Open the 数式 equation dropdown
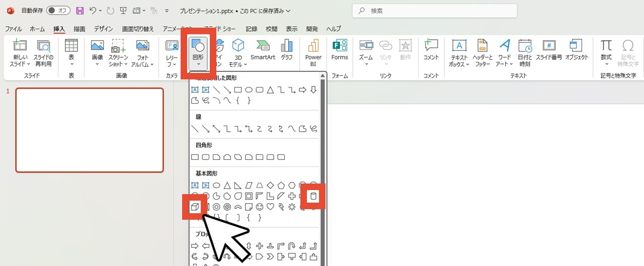Viewport: 644px width, 266px height. point(606,53)
